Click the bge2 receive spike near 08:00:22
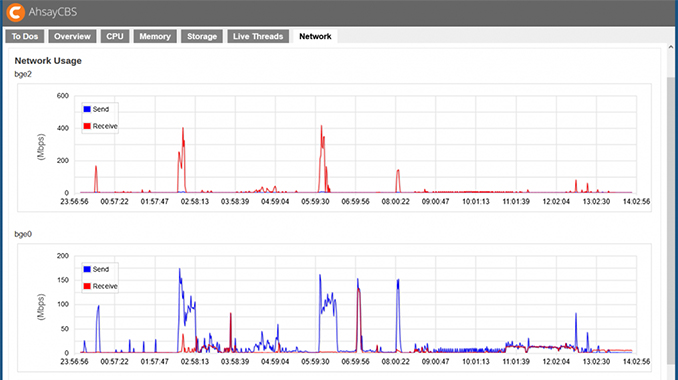 398,171
